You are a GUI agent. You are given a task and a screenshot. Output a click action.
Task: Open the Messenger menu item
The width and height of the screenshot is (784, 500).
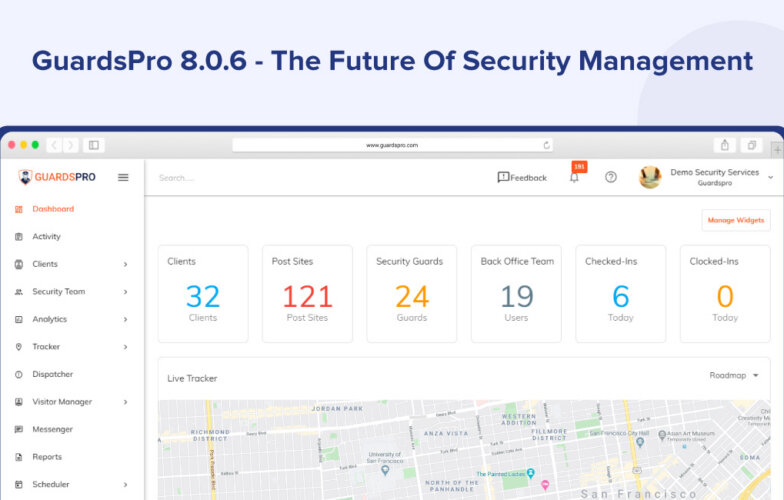[52, 429]
